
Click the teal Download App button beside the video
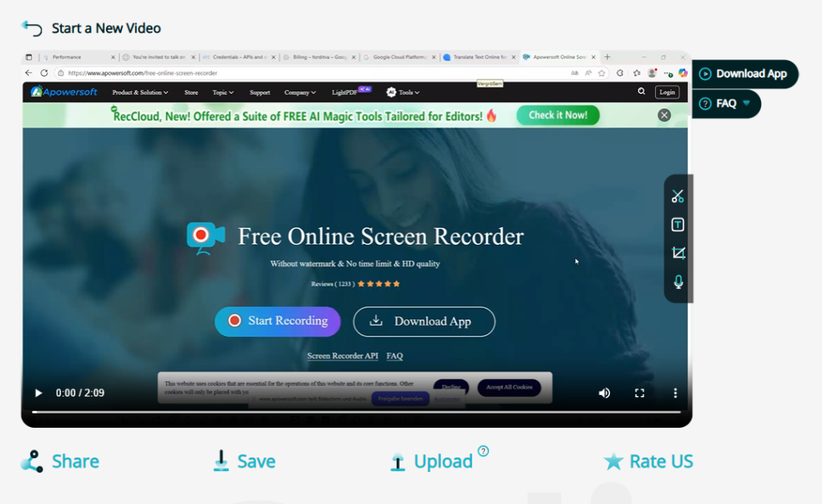[744, 74]
